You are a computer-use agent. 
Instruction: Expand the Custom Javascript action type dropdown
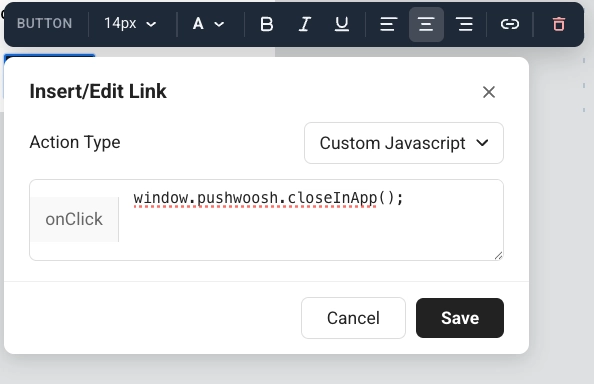click(404, 143)
